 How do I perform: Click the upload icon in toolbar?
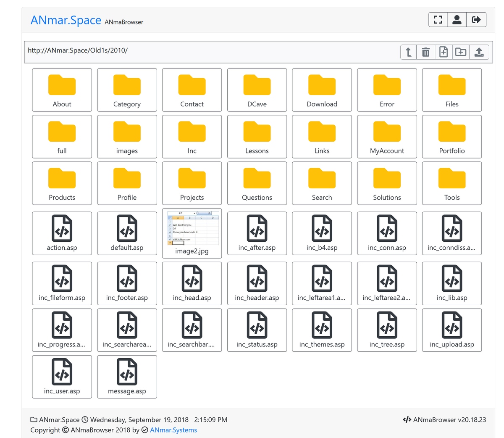tap(479, 52)
